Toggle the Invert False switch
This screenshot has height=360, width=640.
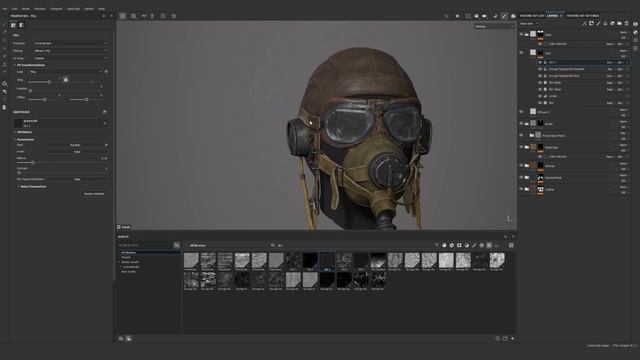77,151
